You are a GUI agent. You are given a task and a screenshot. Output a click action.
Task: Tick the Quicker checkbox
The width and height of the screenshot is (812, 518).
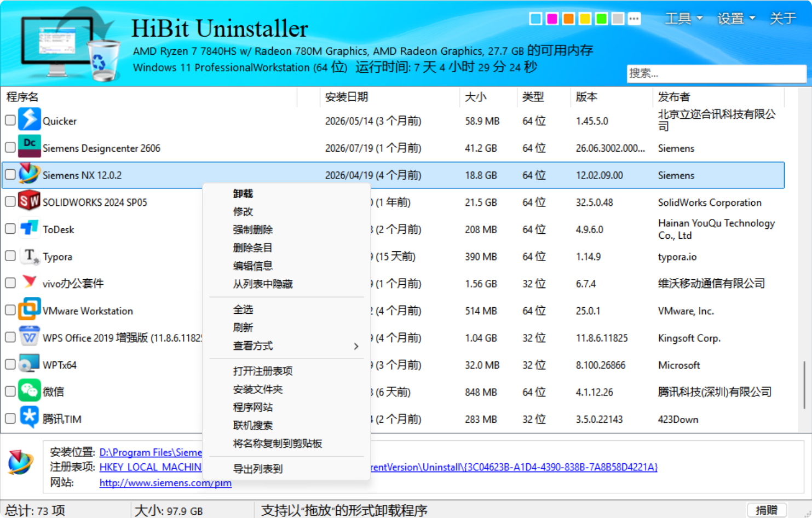10,120
